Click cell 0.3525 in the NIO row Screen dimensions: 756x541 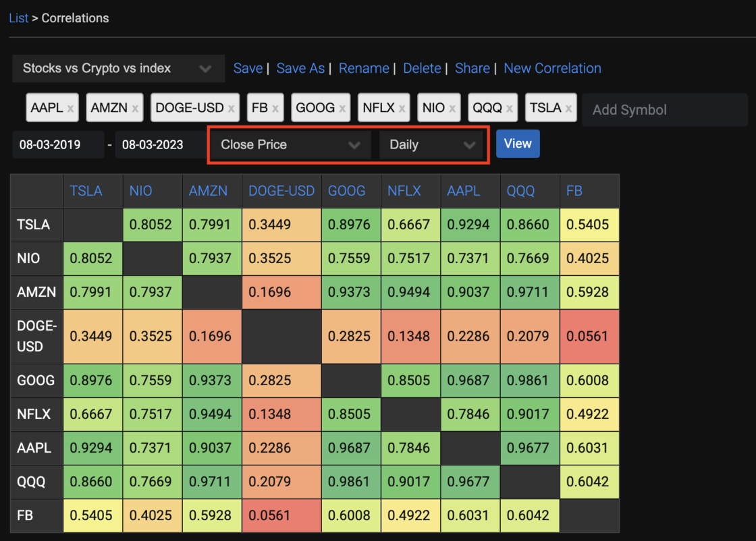[x=281, y=258]
